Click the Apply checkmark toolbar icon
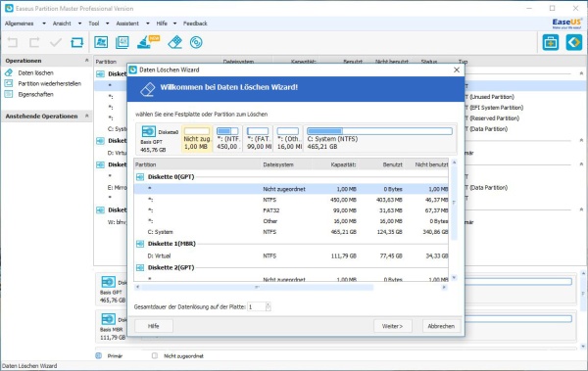Viewport: 588px width, 371px height. [56, 42]
